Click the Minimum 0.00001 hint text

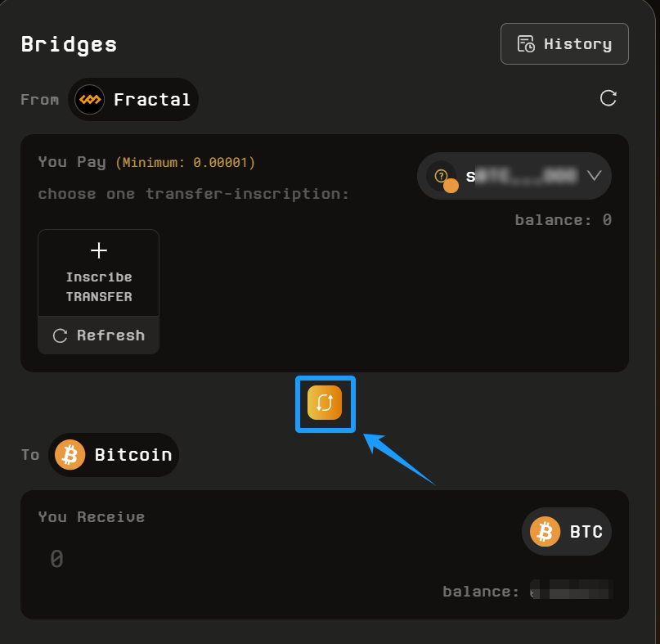pyautogui.click(x=185, y=163)
